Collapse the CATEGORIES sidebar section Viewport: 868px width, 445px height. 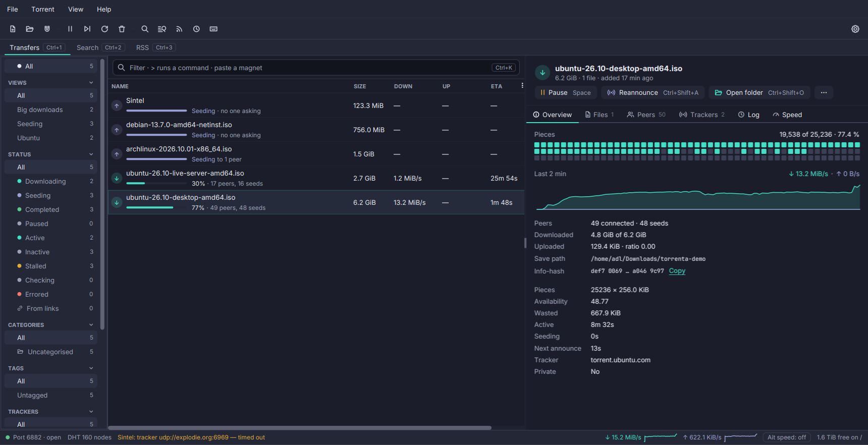(x=91, y=325)
